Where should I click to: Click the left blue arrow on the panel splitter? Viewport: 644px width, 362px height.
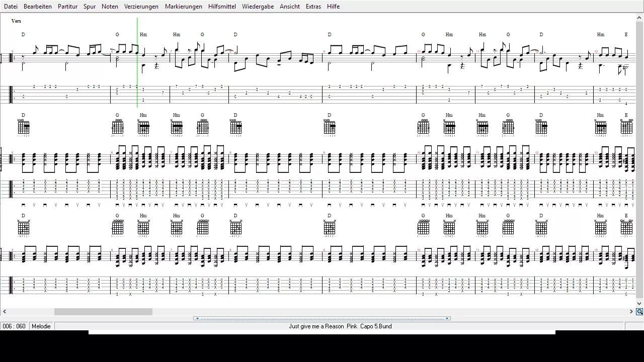197,318
